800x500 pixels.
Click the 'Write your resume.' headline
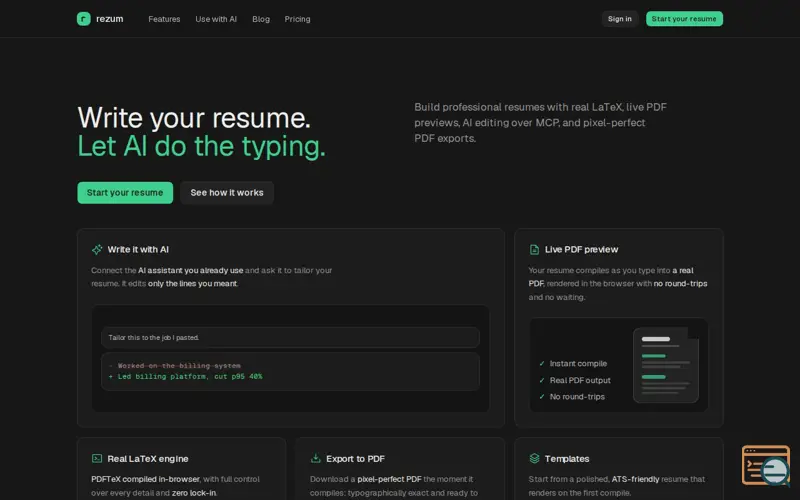[194, 118]
